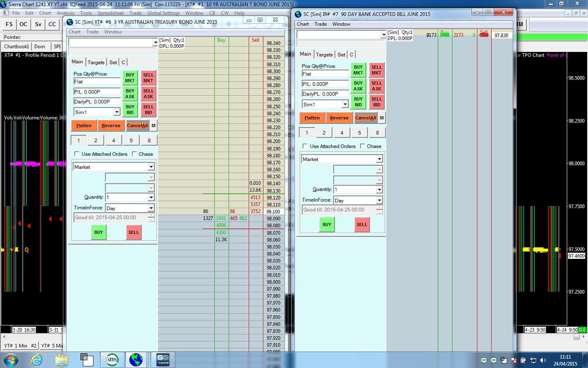Image resolution: width=588 pixels, height=368 pixels.
Task: Open the network tray icon
Action: (x=533, y=361)
